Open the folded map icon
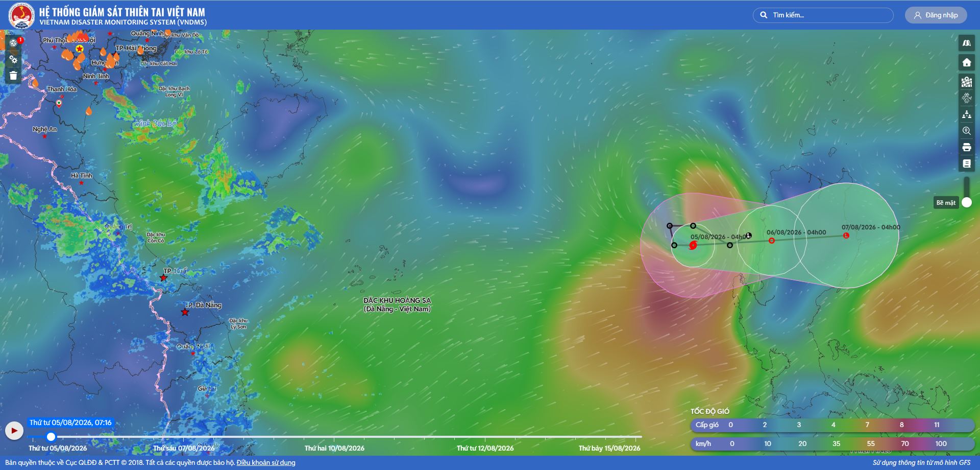980x470 pixels. 967,43
